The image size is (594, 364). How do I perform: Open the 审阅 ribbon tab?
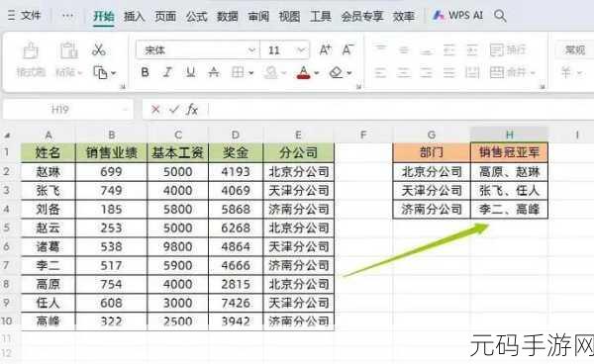[258, 16]
